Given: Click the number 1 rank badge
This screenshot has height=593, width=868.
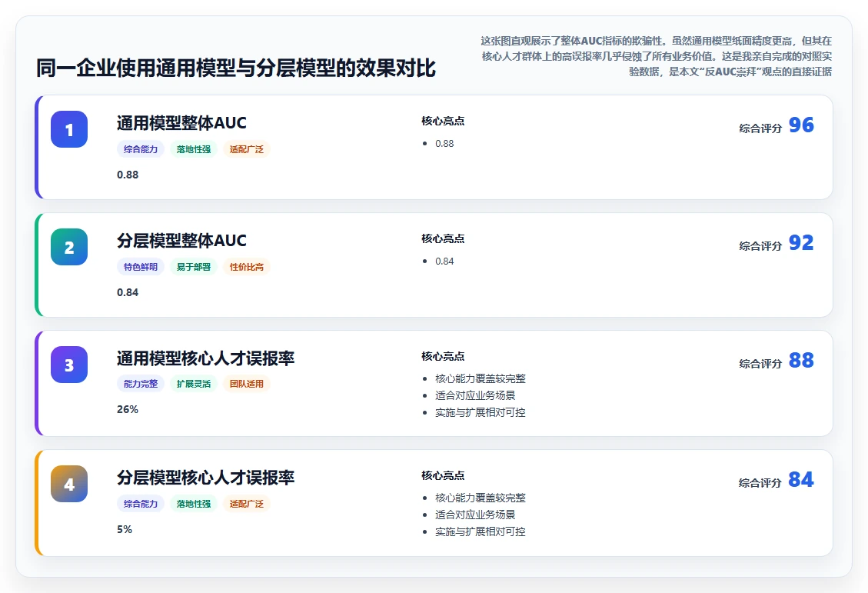Looking at the screenshot, I should [69, 129].
